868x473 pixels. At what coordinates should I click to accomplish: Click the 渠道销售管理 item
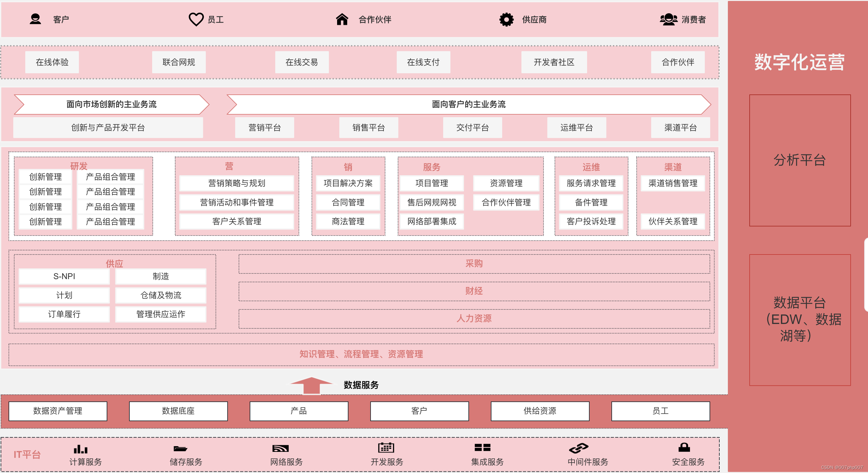[673, 183]
